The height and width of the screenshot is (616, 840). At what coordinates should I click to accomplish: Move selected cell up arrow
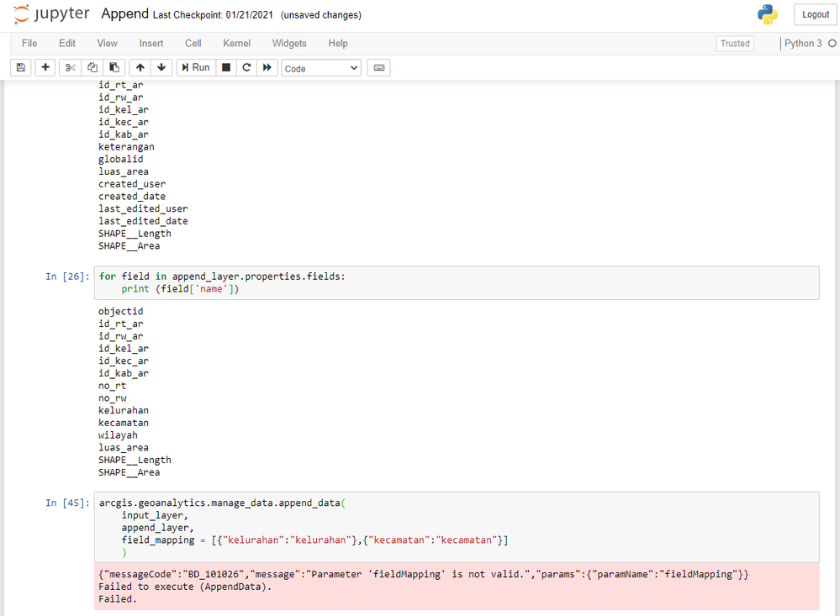click(x=140, y=67)
